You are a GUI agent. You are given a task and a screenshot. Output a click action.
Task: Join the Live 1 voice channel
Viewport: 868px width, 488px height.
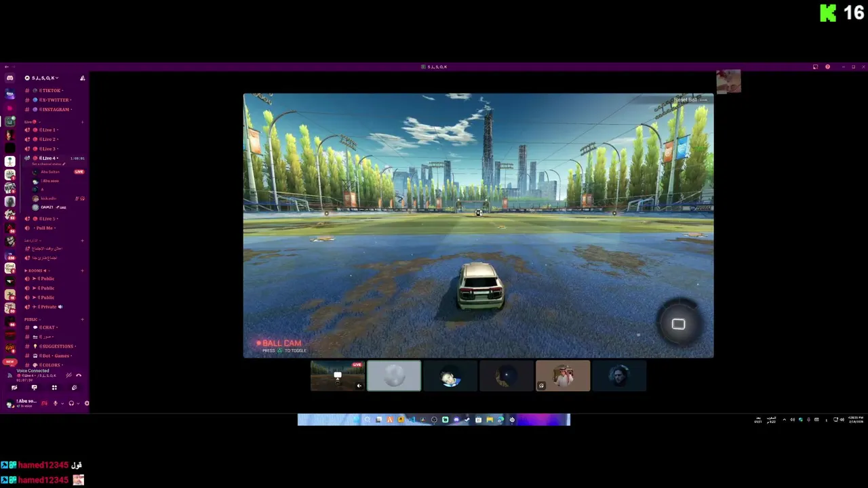tap(54, 129)
